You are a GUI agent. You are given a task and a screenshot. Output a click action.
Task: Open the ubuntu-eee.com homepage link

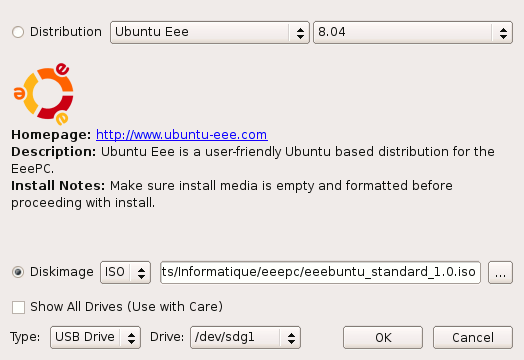(181, 135)
